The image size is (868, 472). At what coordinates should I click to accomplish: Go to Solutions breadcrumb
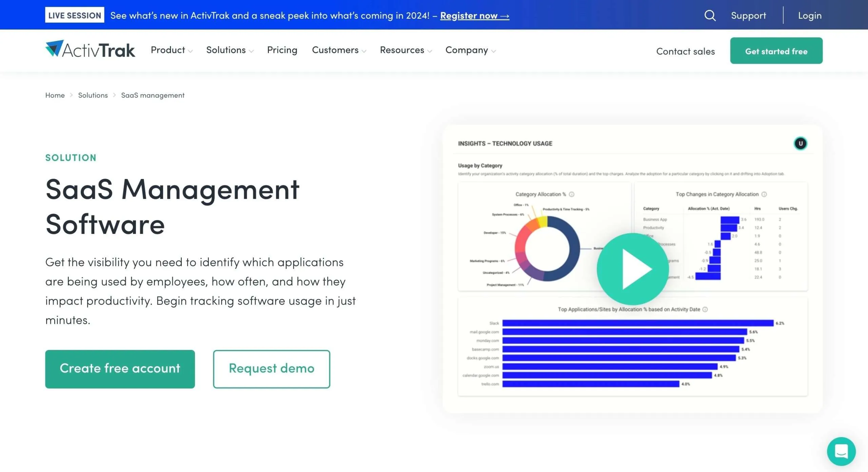click(93, 95)
